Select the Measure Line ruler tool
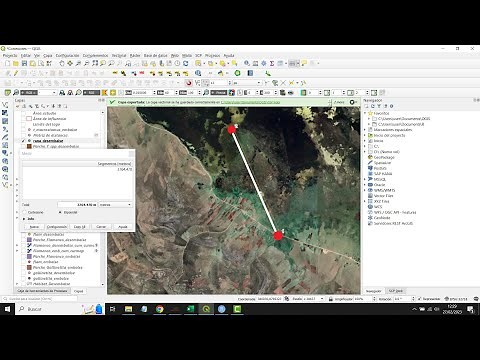Viewport: 480px width, 360px height. [x=292, y=63]
